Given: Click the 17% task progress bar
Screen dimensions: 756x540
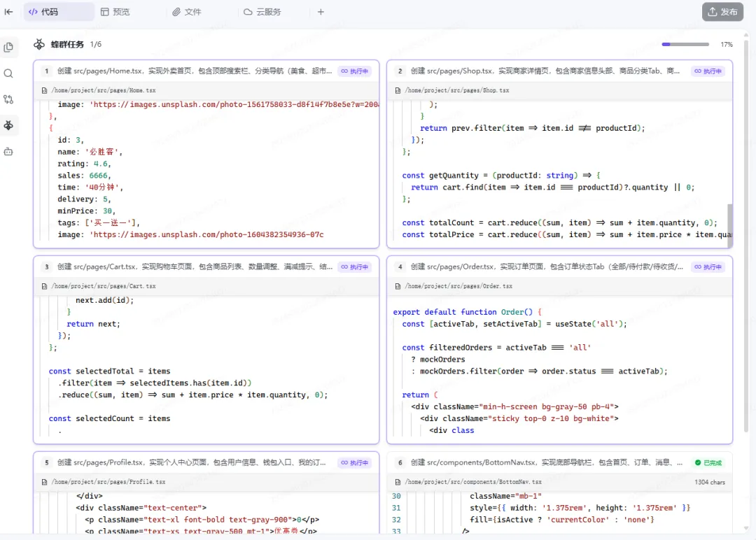Looking at the screenshot, I should click(x=685, y=44).
